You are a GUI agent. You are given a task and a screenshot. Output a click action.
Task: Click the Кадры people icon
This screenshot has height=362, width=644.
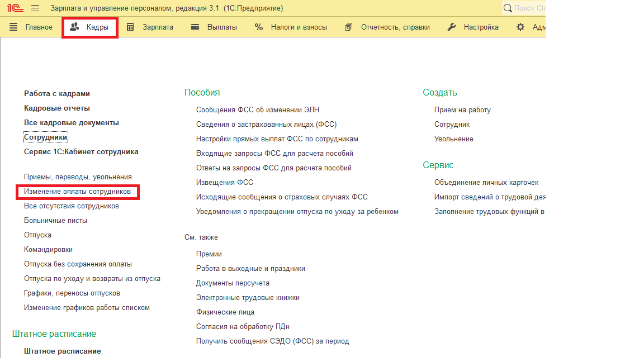coord(74,27)
